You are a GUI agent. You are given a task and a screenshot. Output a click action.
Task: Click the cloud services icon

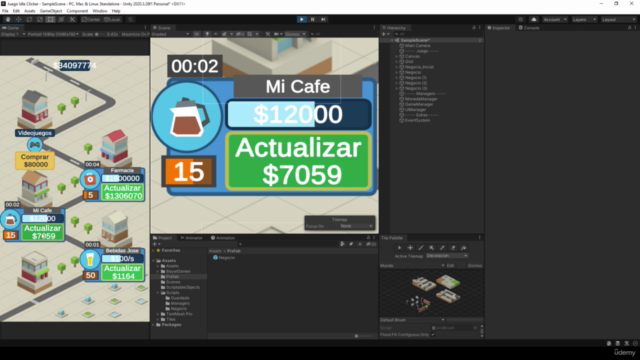[x=534, y=19]
